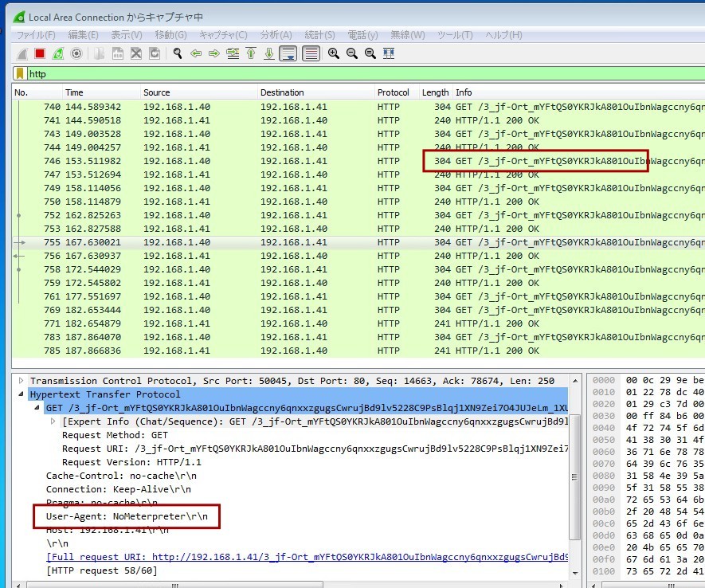The height and width of the screenshot is (588, 705).
Task: Click the greyed-out start capture shark fin icon
Action: (x=22, y=54)
